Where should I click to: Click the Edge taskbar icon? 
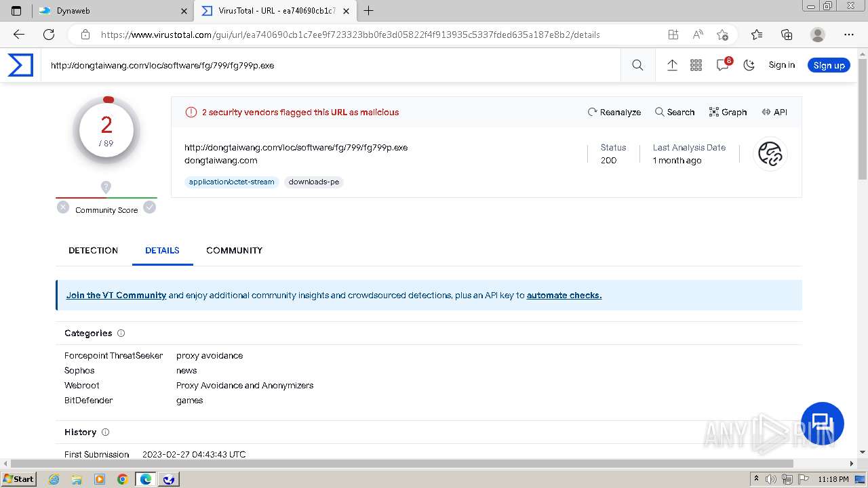(145, 479)
